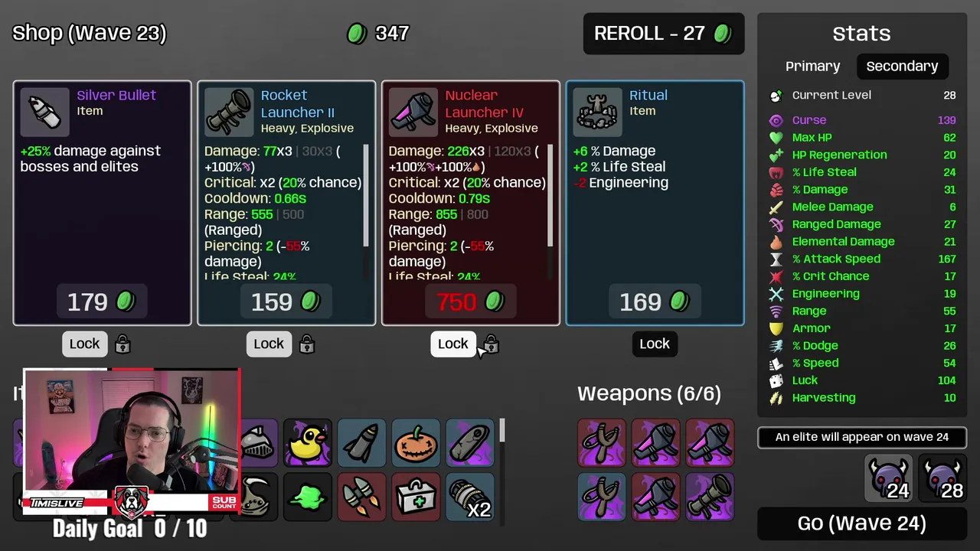The width and height of the screenshot is (980, 551).
Task: Buy Silver Bullet for 179
Action: click(x=102, y=302)
